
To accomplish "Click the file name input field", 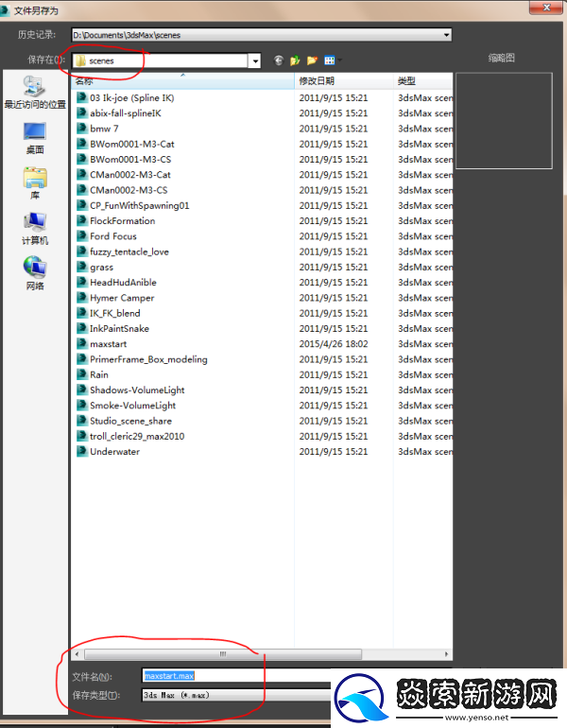I will coord(236,676).
